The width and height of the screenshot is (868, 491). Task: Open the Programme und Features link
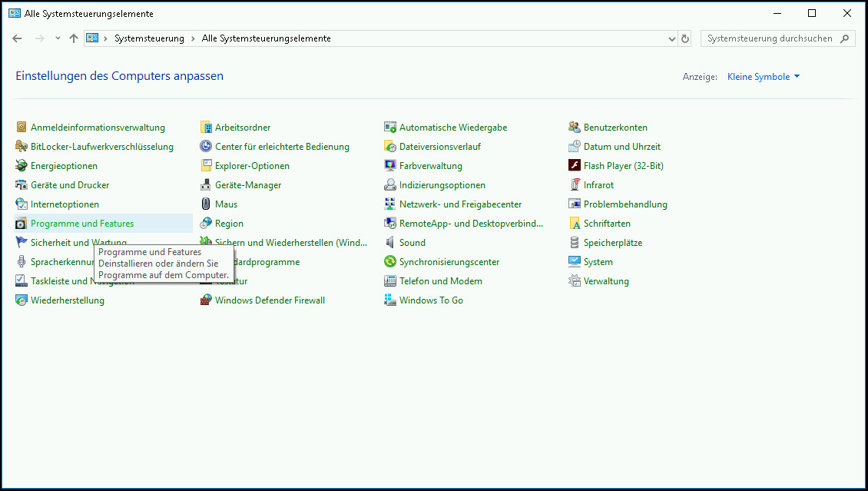pos(82,224)
